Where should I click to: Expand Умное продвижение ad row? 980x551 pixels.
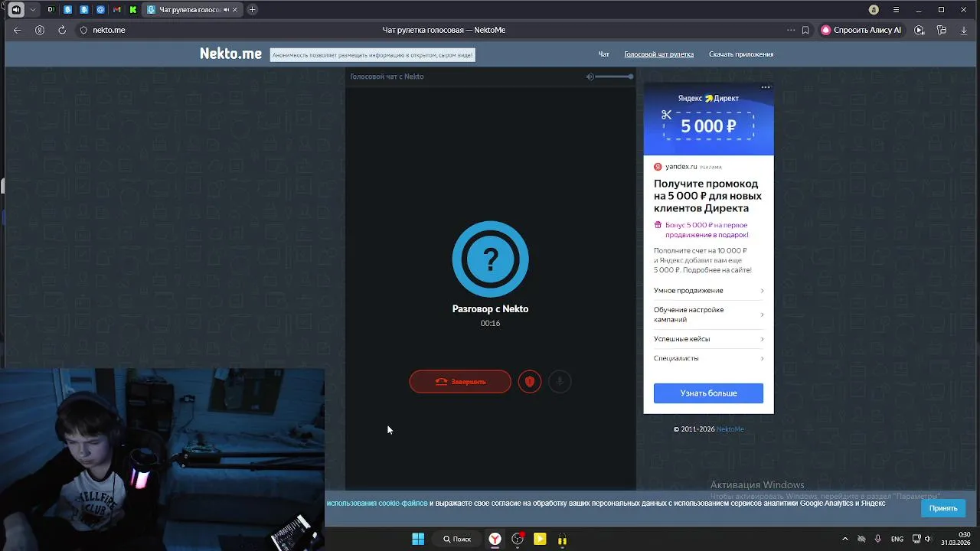point(708,291)
